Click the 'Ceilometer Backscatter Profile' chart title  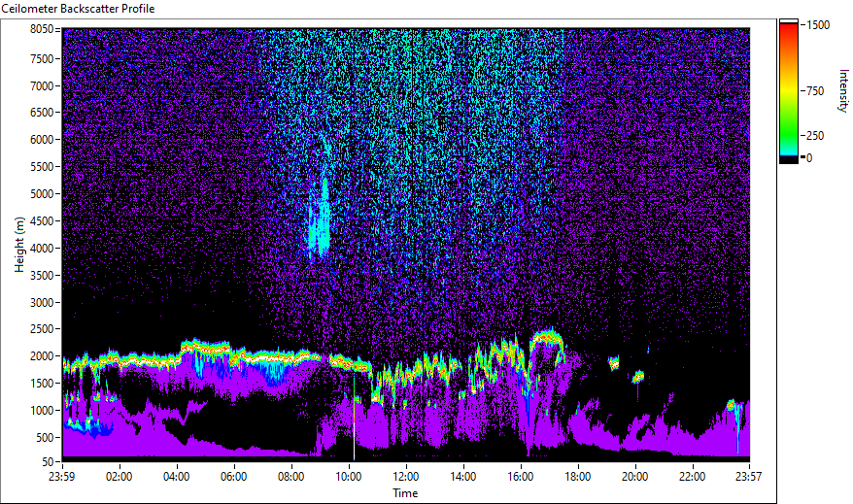pos(79,9)
